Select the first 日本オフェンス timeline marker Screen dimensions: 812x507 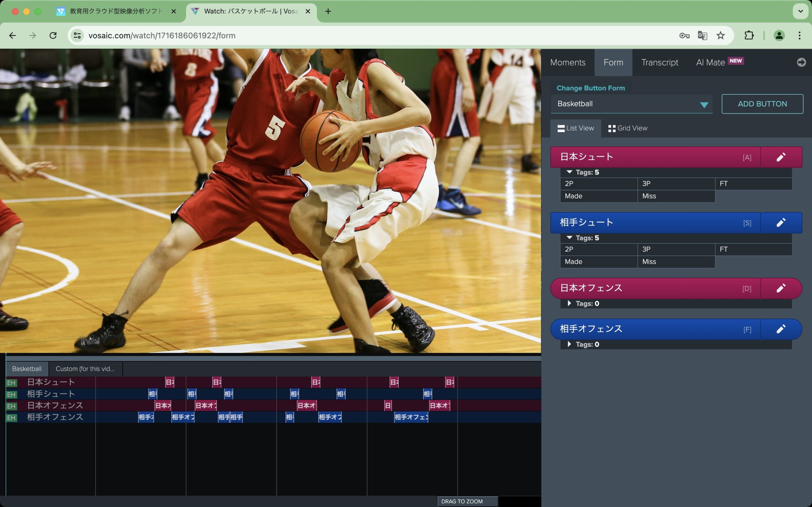pos(163,406)
